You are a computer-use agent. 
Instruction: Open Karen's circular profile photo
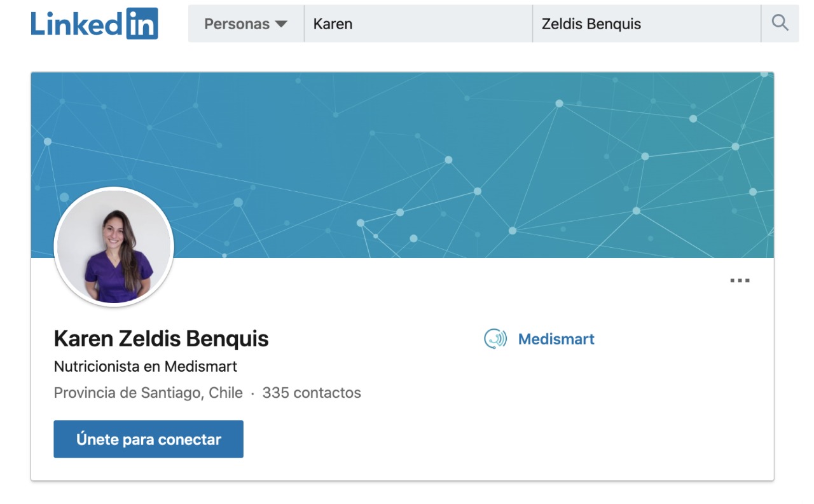tap(114, 247)
